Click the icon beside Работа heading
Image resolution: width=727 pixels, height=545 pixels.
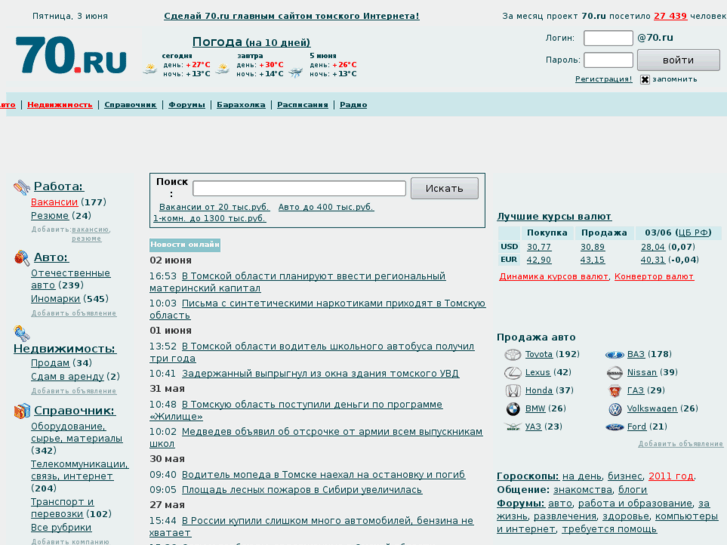coord(21,187)
